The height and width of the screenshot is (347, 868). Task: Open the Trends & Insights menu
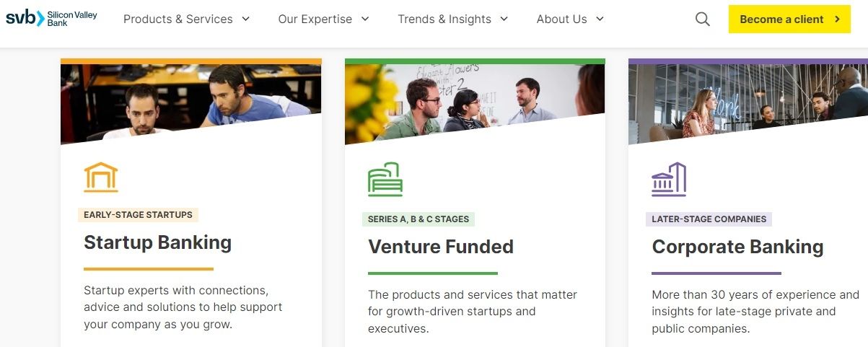click(444, 19)
